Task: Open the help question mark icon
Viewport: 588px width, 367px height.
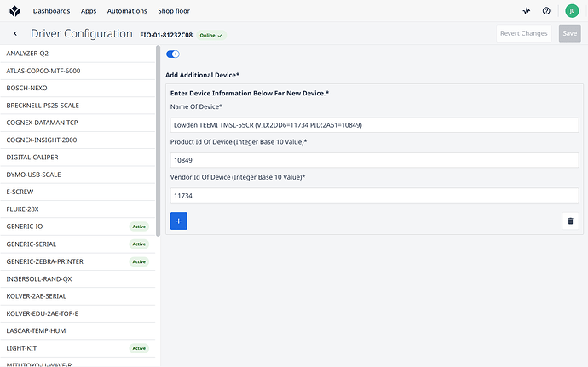Action: (546, 11)
